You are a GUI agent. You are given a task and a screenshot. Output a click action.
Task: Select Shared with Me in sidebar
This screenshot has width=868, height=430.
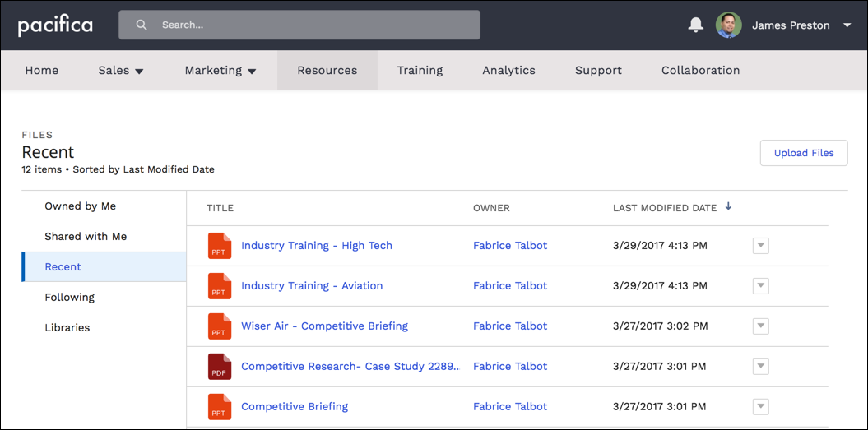(x=86, y=237)
